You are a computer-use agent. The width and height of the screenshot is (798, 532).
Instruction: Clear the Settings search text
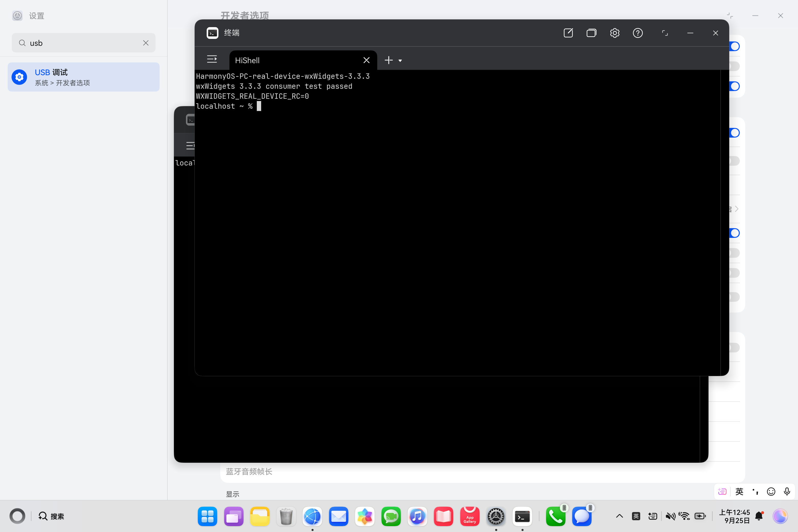coord(146,43)
